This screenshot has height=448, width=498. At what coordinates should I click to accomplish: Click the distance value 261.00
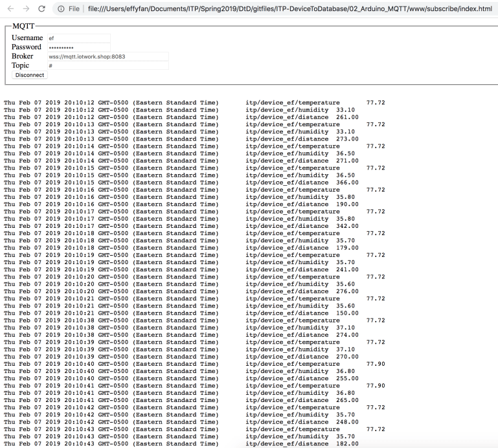click(347, 117)
